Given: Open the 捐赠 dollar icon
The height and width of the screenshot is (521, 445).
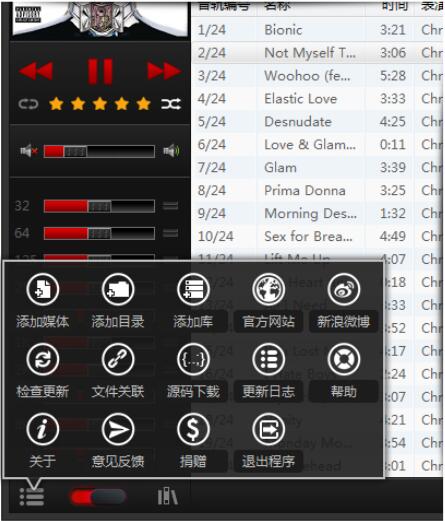Looking at the screenshot, I should [x=193, y=429].
